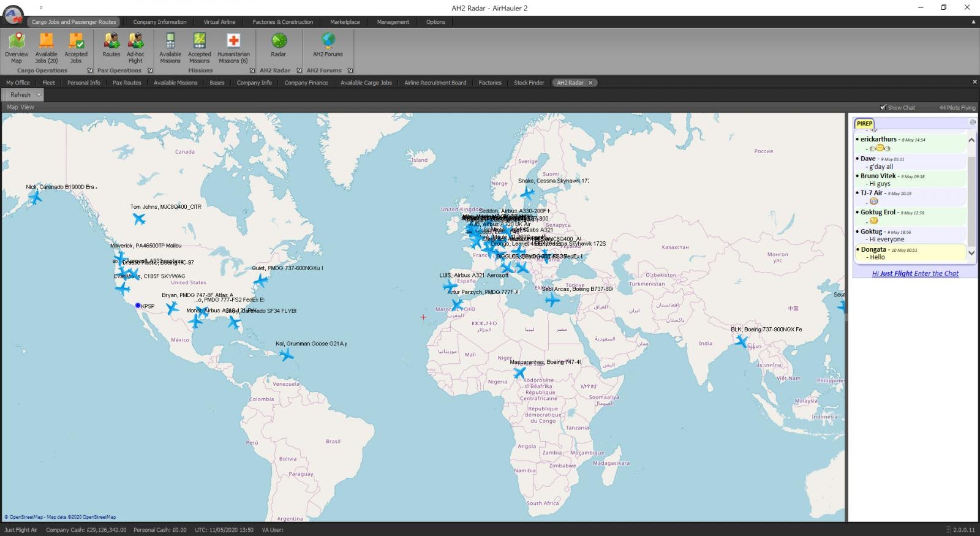Collapse the ribbon with top-right arrow
980x536 pixels.
point(973,22)
